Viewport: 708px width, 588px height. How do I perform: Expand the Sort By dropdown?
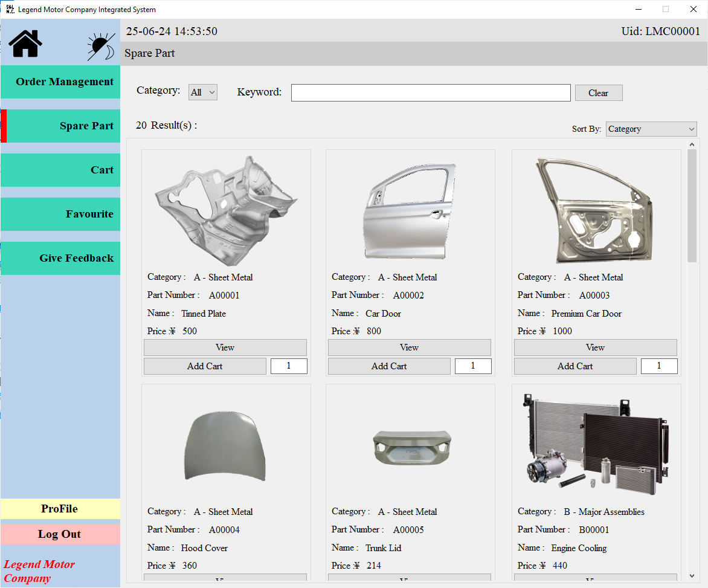click(x=651, y=129)
